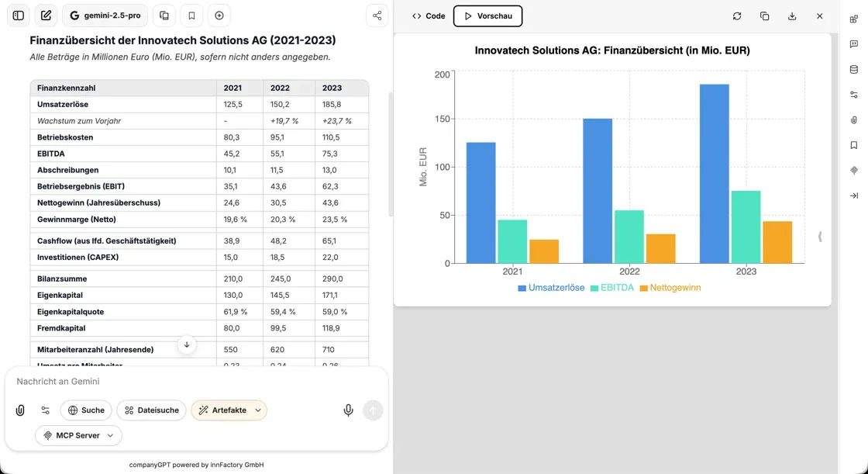Refresh the artifact preview
Viewport: 868px width, 474px height.
pos(737,16)
